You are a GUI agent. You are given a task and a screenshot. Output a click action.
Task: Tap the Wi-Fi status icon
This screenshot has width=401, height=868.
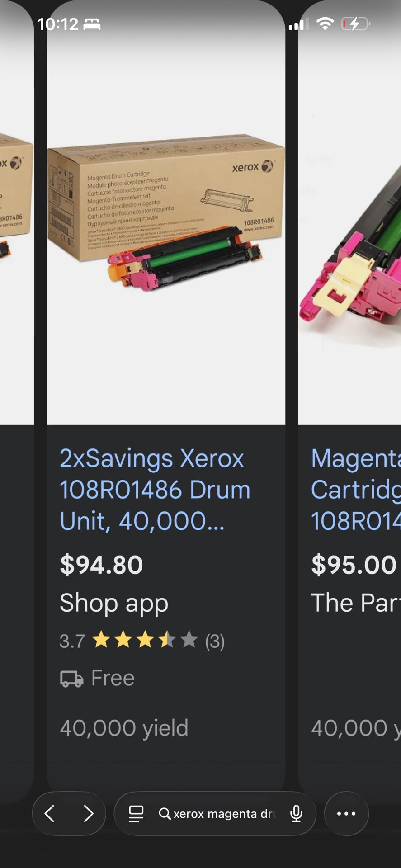coord(325,24)
